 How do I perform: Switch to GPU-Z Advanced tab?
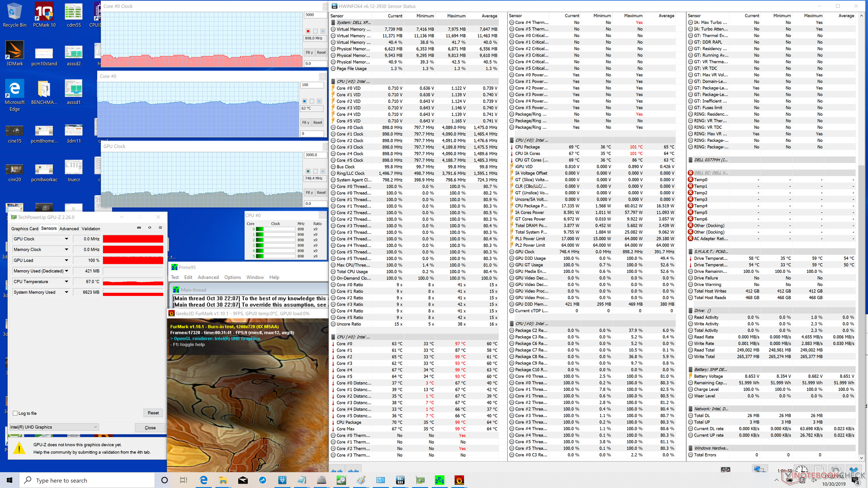tap(69, 229)
